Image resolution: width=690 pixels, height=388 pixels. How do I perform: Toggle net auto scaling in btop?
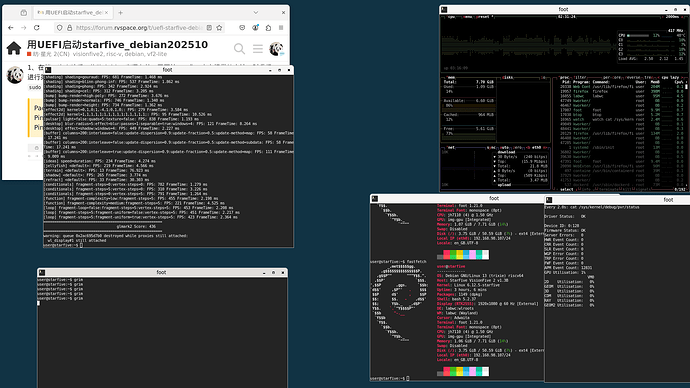tap(504, 148)
